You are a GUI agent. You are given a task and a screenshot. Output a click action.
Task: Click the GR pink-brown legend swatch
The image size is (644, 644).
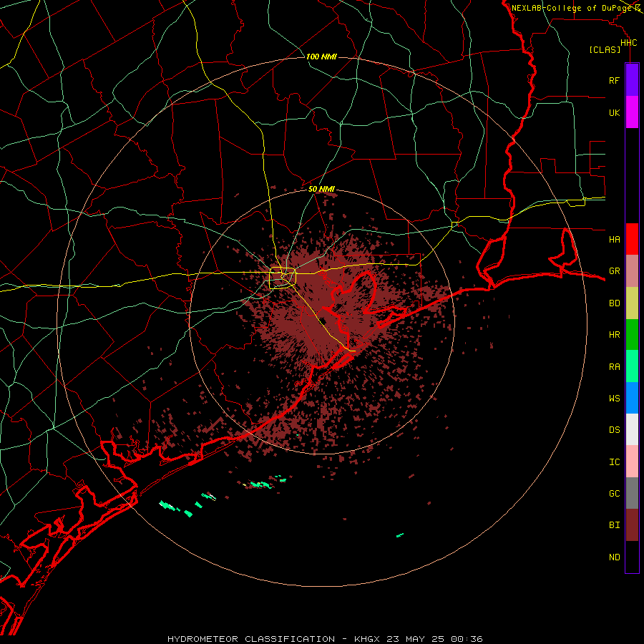coord(632,271)
